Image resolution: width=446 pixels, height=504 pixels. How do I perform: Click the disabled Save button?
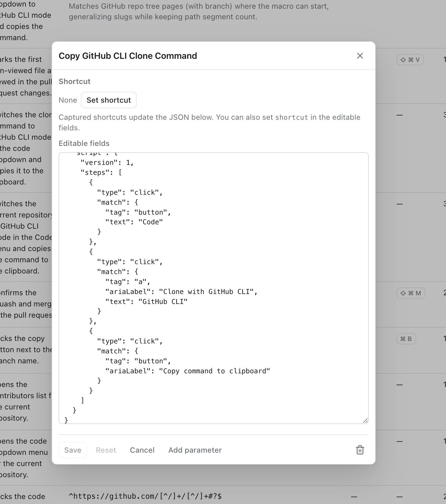[x=73, y=450]
